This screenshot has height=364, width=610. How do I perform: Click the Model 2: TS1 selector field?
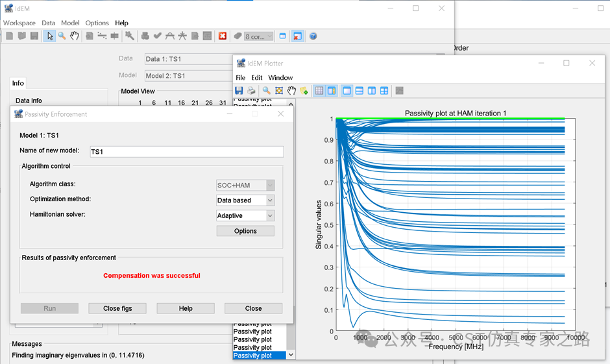tap(189, 76)
